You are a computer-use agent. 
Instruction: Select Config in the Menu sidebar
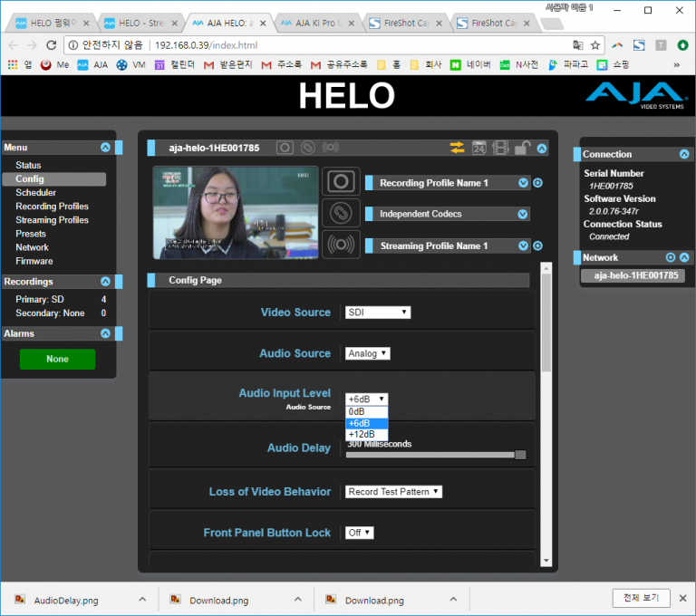pos(54,178)
